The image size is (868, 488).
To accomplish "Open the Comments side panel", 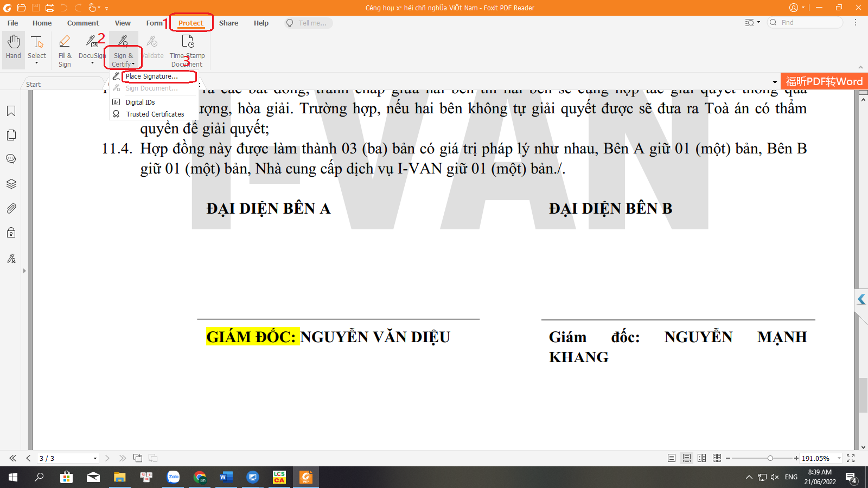I will tap(11, 159).
